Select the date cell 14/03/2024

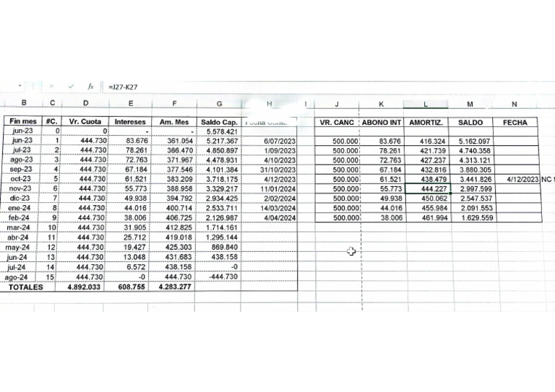(270, 208)
